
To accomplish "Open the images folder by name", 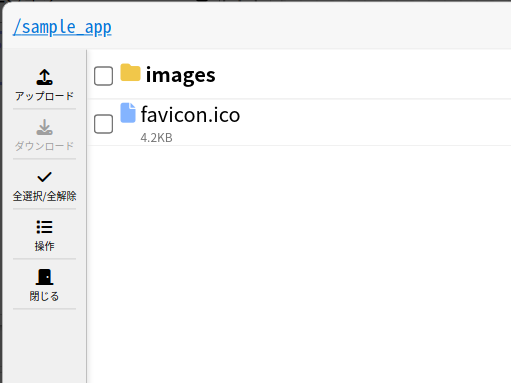I will point(180,75).
